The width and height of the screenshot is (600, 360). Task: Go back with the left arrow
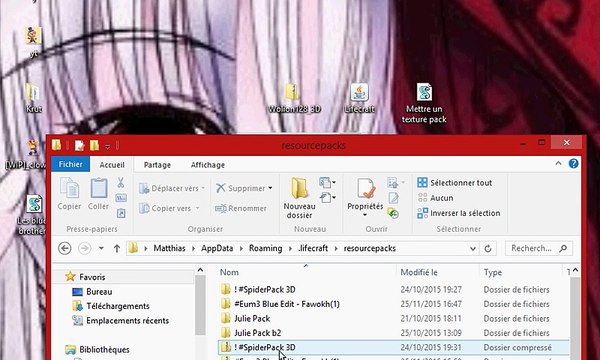click(65, 248)
